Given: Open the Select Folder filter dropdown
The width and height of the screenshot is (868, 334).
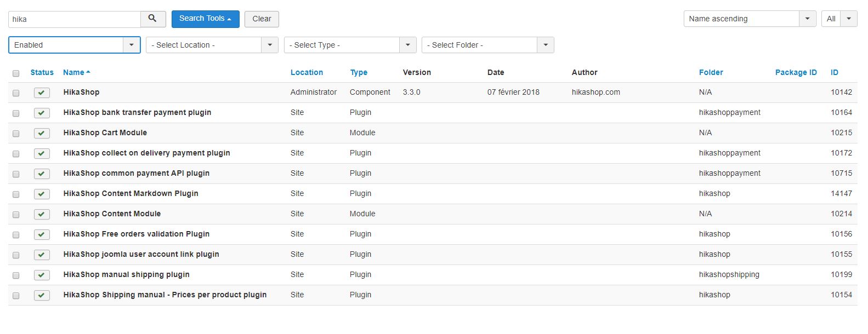Looking at the screenshot, I should click(x=487, y=45).
